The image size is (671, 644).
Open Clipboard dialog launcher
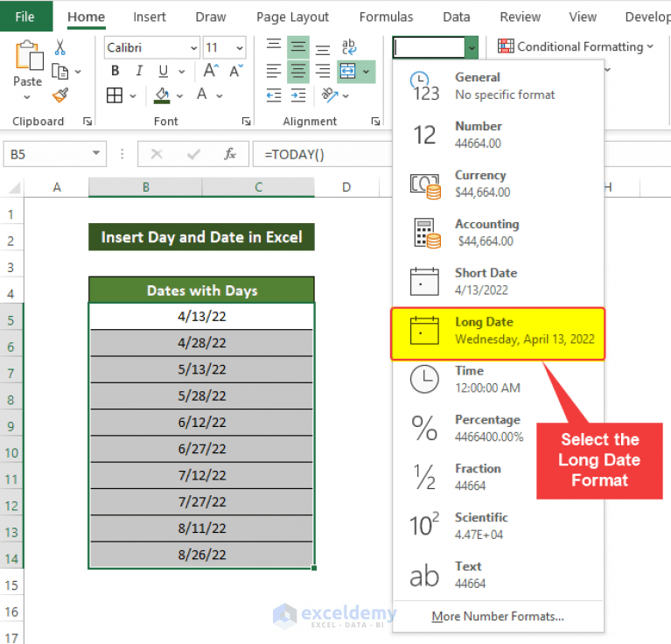[x=87, y=122]
